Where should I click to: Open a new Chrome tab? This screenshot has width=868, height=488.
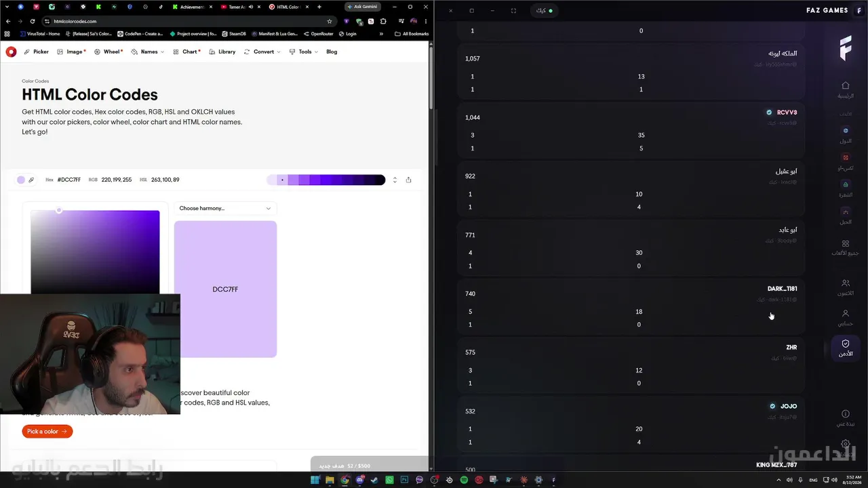(x=319, y=7)
